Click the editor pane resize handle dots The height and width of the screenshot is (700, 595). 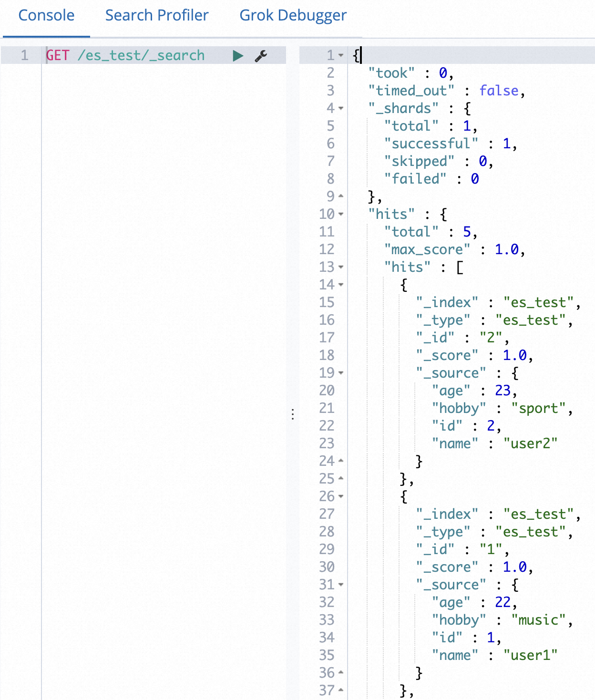point(293,414)
